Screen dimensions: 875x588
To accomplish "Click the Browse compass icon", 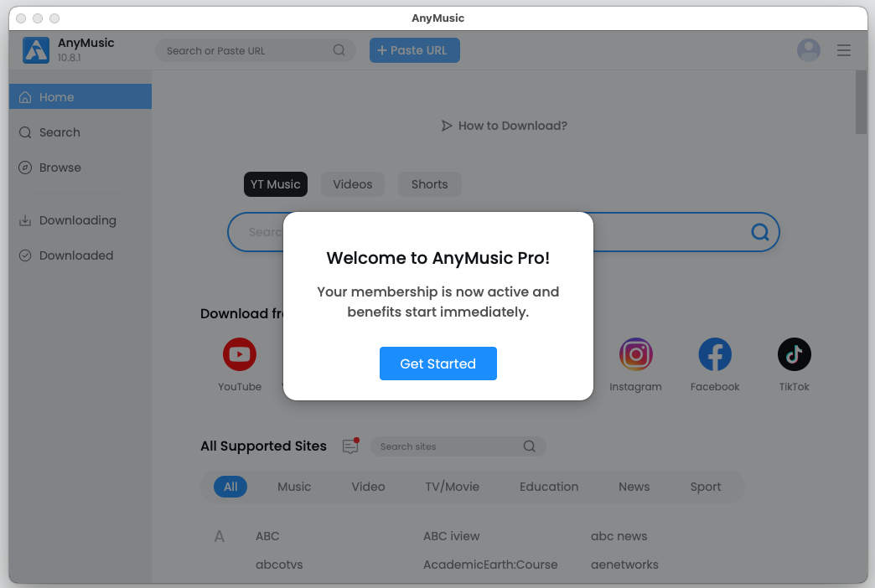I will pos(25,168).
